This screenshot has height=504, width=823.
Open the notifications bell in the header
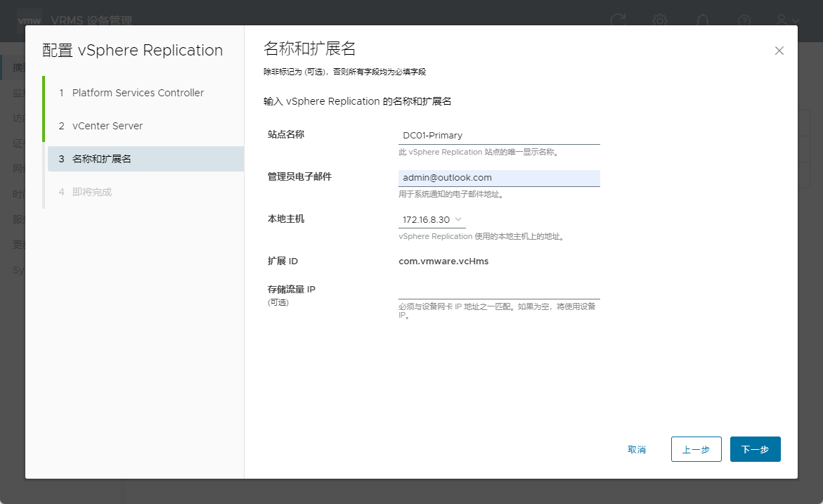[702, 20]
